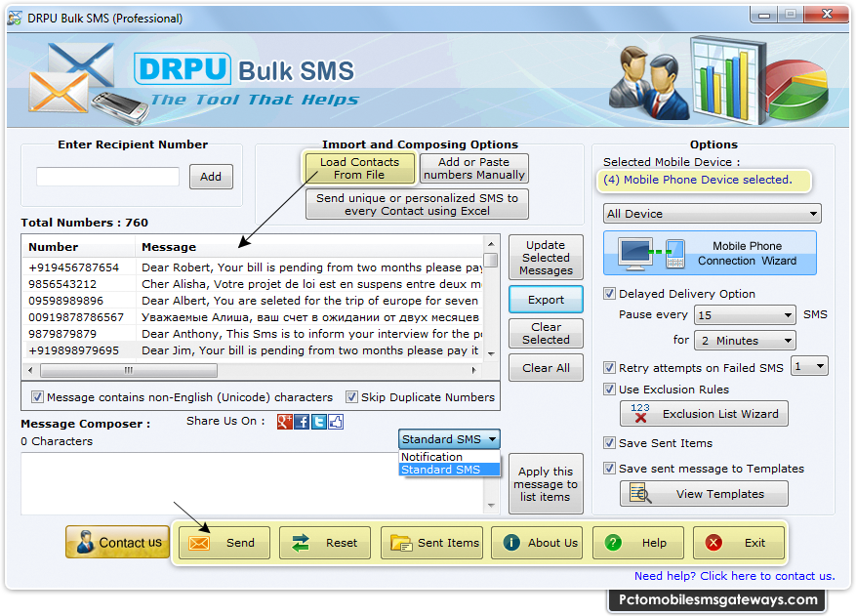Toggle Save sent message to Templates
856x616 pixels.
point(609,468)
